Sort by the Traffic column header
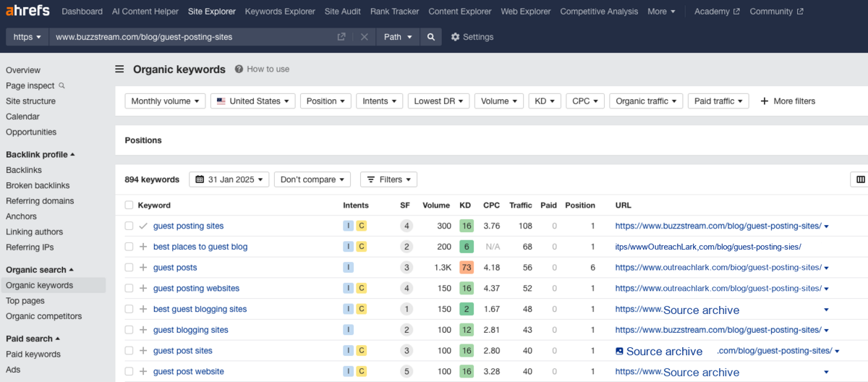The height and width of the screenshot is (382, 868). (x=521, y=205)
